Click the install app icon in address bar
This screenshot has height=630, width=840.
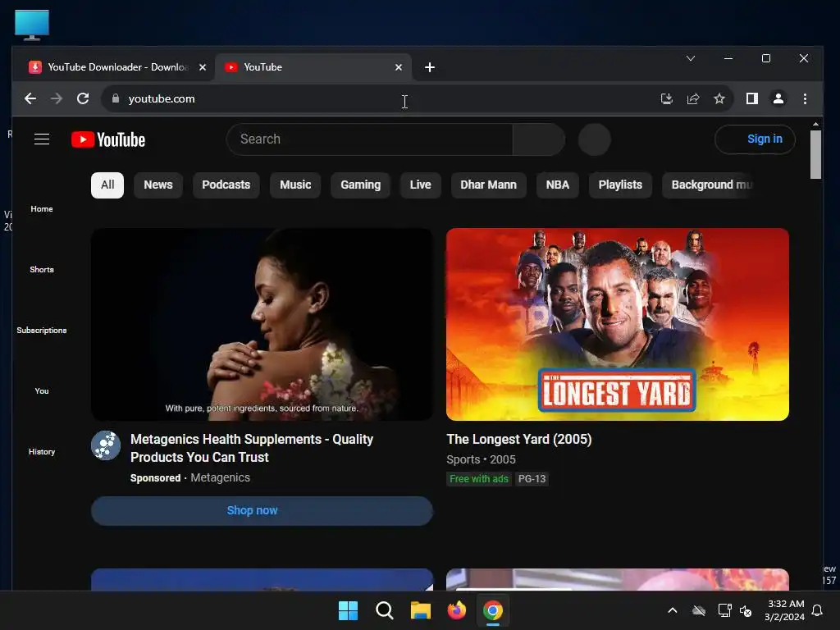(666, 98)
